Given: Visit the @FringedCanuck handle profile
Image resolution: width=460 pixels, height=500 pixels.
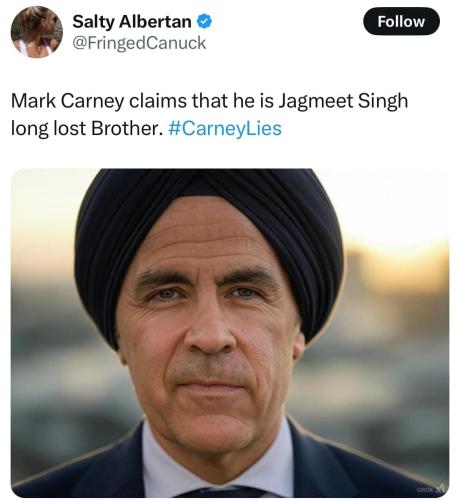Looking at the screenshot, I should click(139, 43).
